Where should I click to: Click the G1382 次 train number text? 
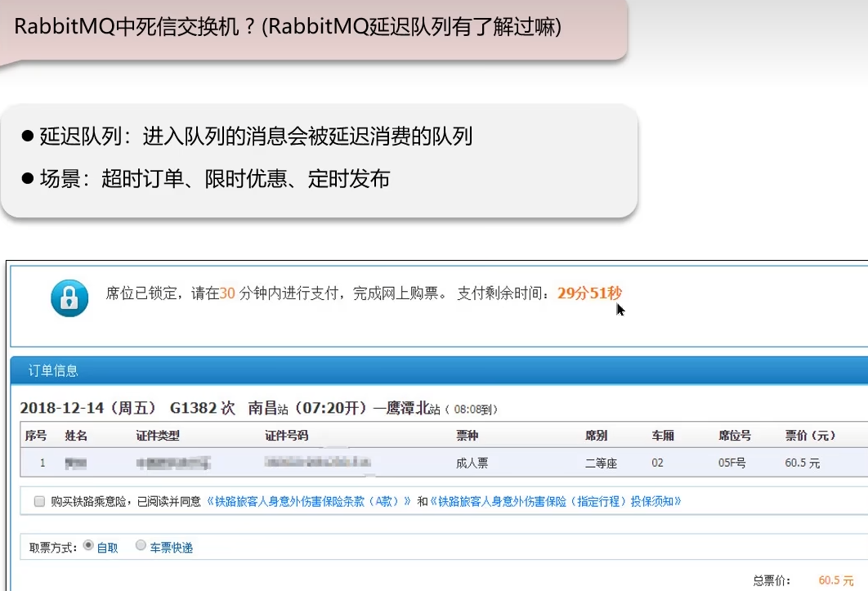click(x=203, y=408)
